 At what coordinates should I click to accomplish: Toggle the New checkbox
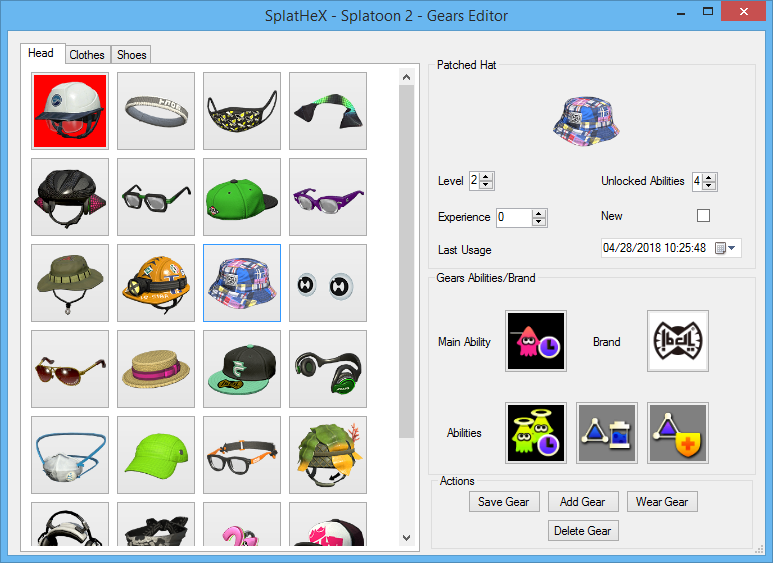pos(703,215)
